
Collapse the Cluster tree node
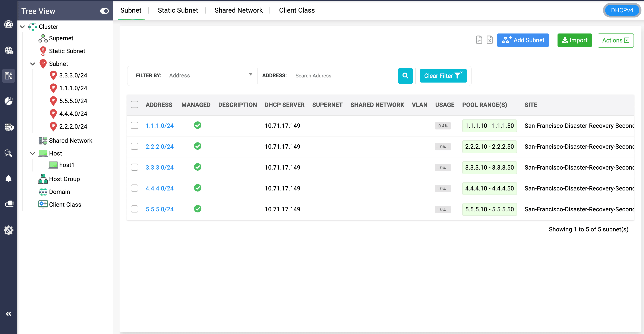tap(22, 27)
